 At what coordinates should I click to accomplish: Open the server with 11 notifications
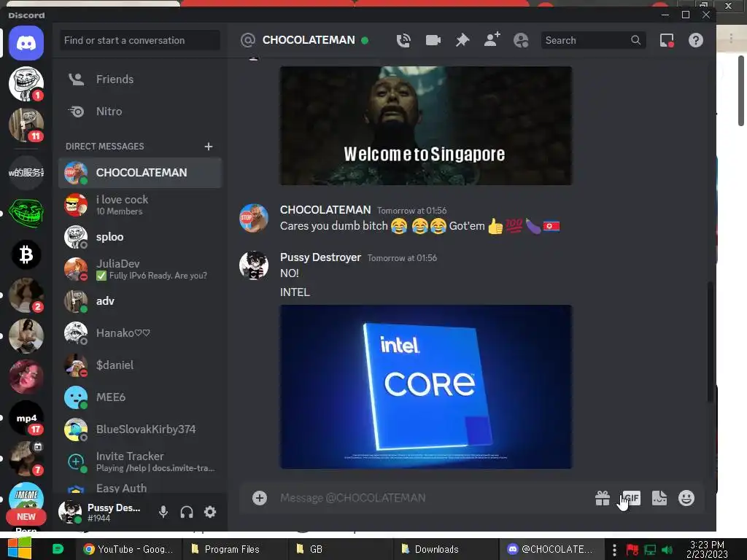click(x=26, y=125)
